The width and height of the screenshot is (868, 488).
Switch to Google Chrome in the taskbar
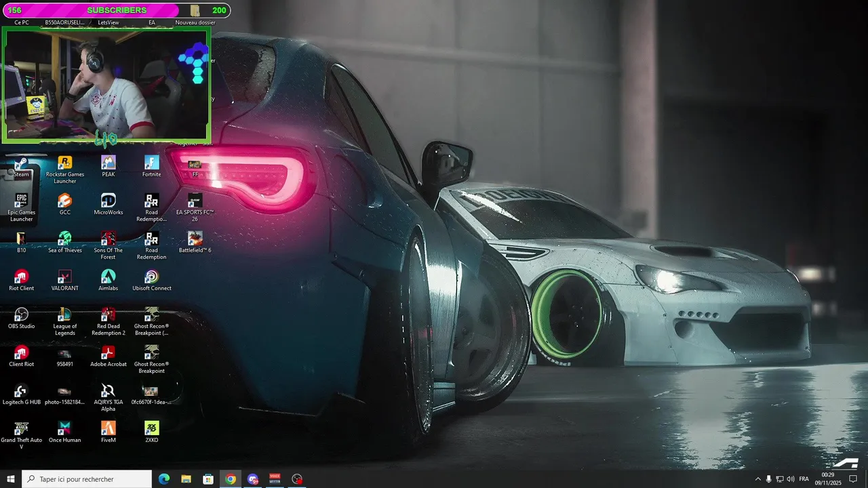pyautogui.click(x=231, y=479)
